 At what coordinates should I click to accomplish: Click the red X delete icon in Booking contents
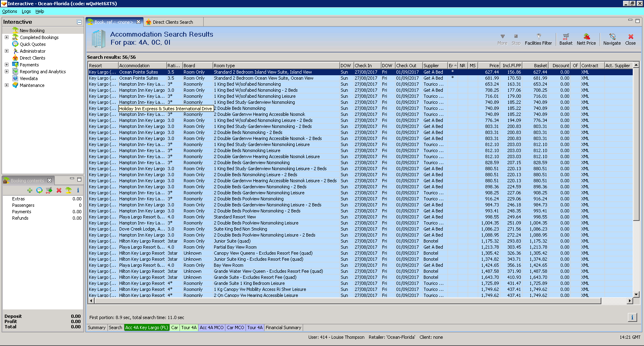(x=59, y=190)
